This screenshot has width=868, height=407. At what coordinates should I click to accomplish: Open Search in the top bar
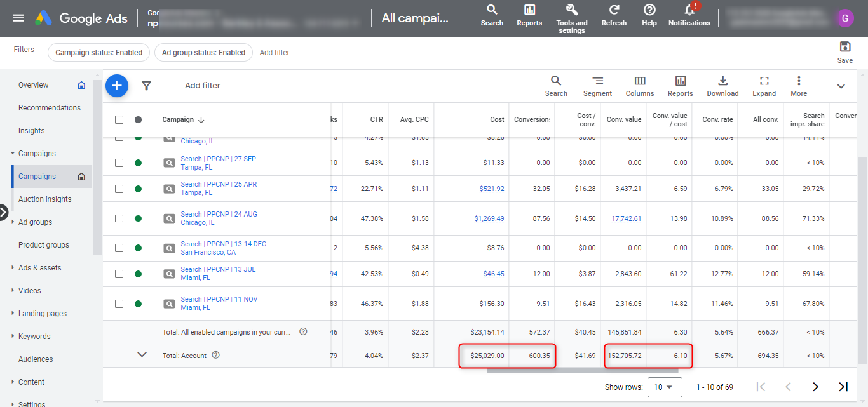click(492, 16)
